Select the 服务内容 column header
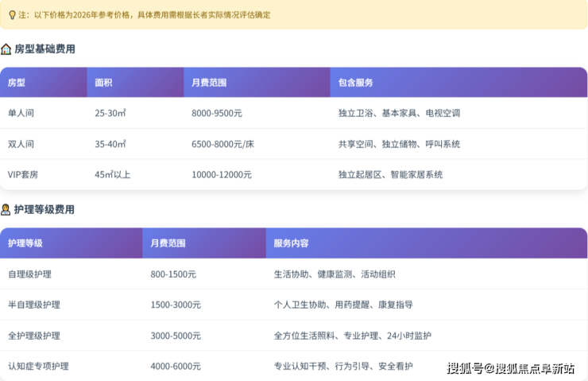This screenshot has height=381, width=588. tap(291, 243)
